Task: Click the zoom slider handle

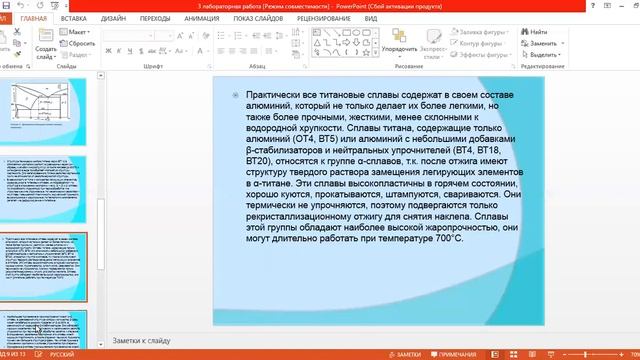Action: (x=585, y=355)
